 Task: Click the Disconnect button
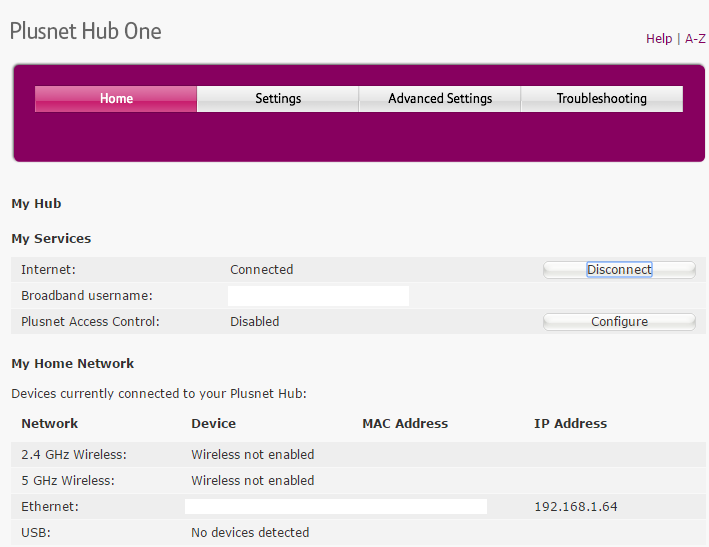(x=619, y=270)
